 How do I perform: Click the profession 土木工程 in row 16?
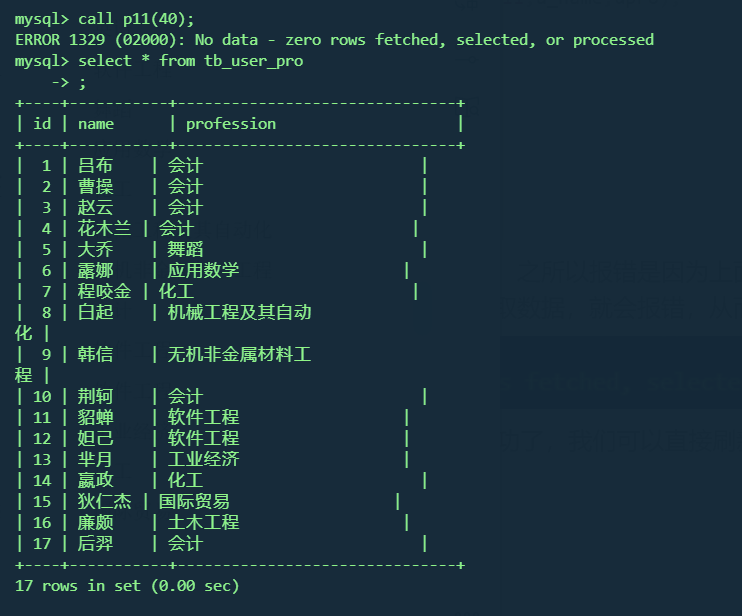203,523
